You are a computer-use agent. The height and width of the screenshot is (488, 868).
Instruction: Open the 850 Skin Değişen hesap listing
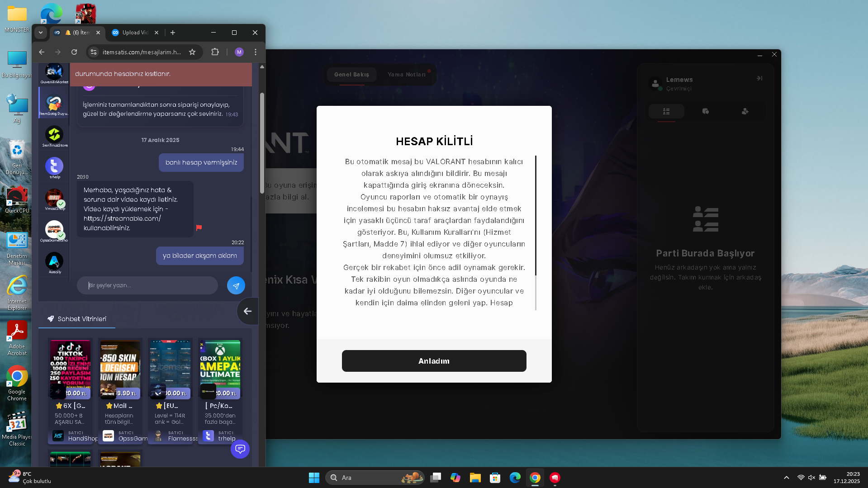click(x=120, y=369)
